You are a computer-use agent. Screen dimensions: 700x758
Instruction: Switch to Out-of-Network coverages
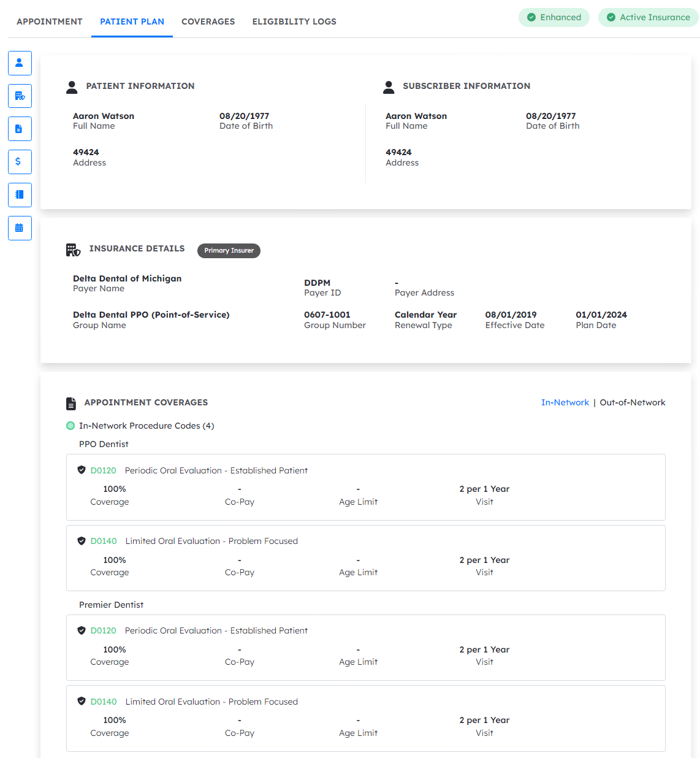point(632,403)
